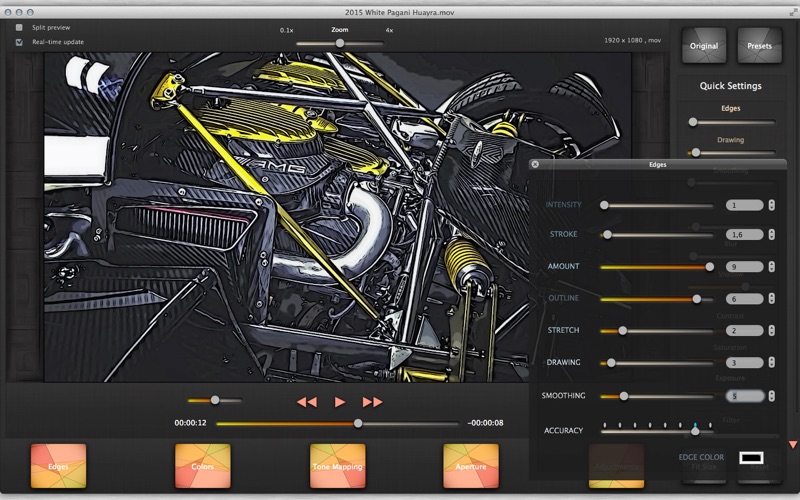Image resolution: width=800 pixels, height=500 pixels.
Task: Click the Stretch value field showing 2
Action: pos(744,331)
